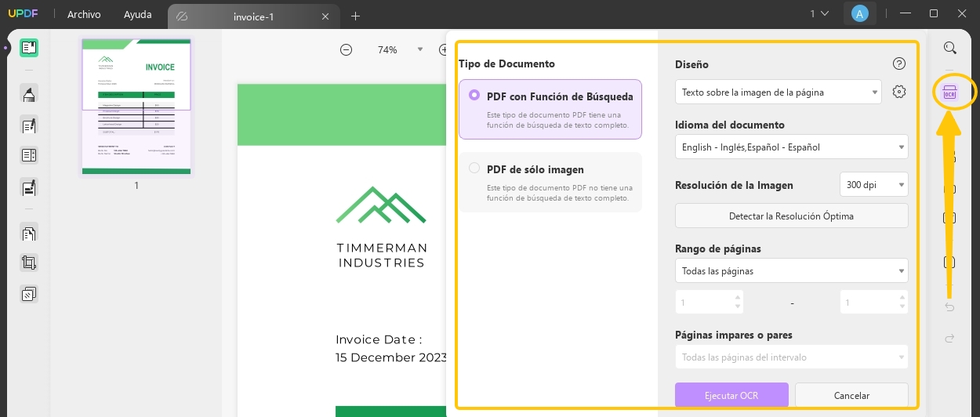The width and height of the screenshot is (980, 417).
Task: Open the Reader mode icon
Action: coord(29,48)
